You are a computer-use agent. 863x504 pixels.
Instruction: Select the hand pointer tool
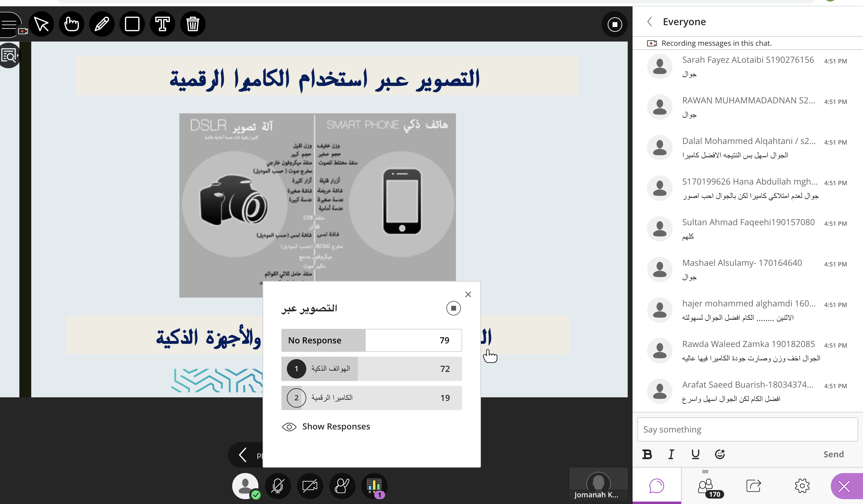pos(72,24)
